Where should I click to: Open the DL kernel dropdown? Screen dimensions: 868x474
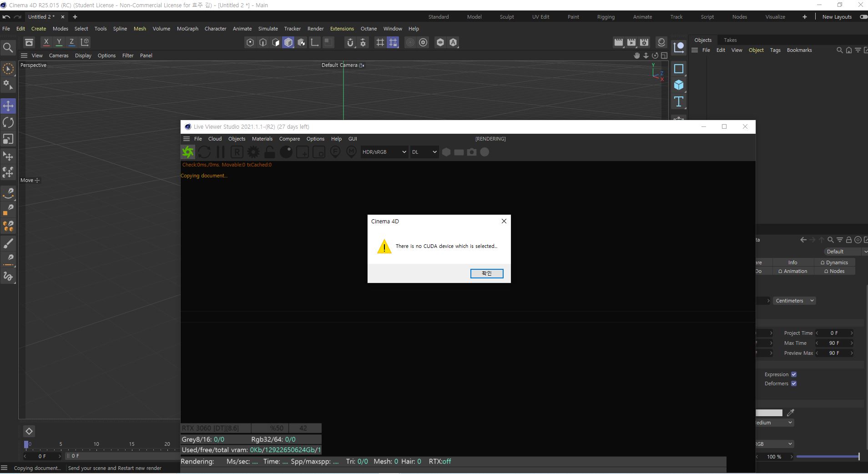click(424, 152)
